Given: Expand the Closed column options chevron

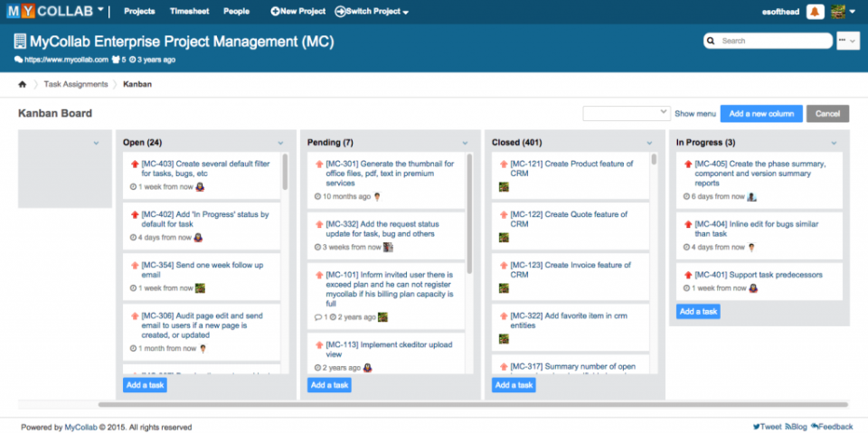Looking at the screenshot, I should (x=648, y=143).
